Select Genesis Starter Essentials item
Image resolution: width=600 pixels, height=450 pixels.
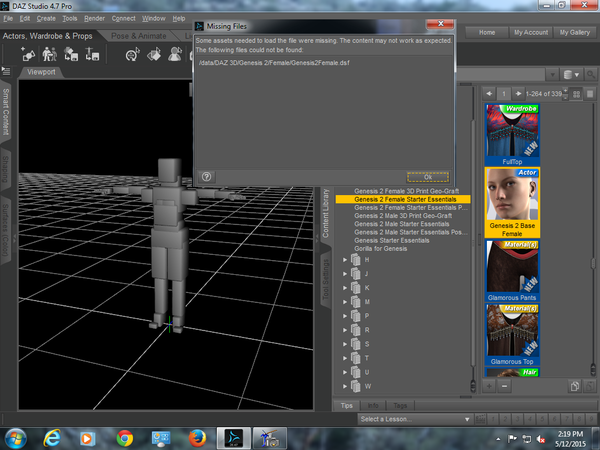click(391, 240)
